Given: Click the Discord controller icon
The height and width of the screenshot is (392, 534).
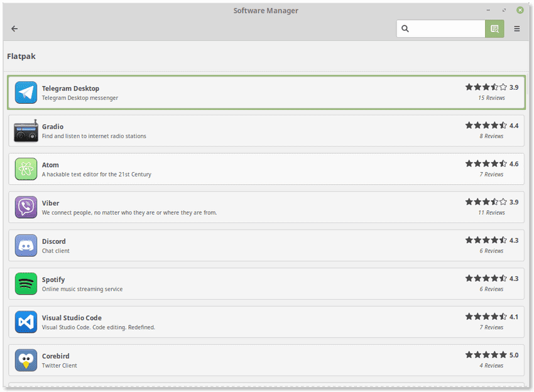Looking at the screenshot, I should coord(26,245).
